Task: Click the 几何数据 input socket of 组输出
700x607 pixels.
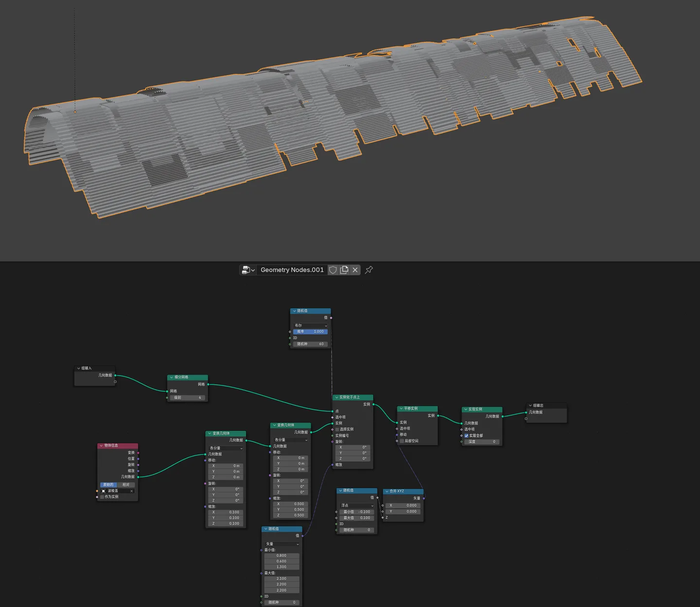Action: [526, 412]
